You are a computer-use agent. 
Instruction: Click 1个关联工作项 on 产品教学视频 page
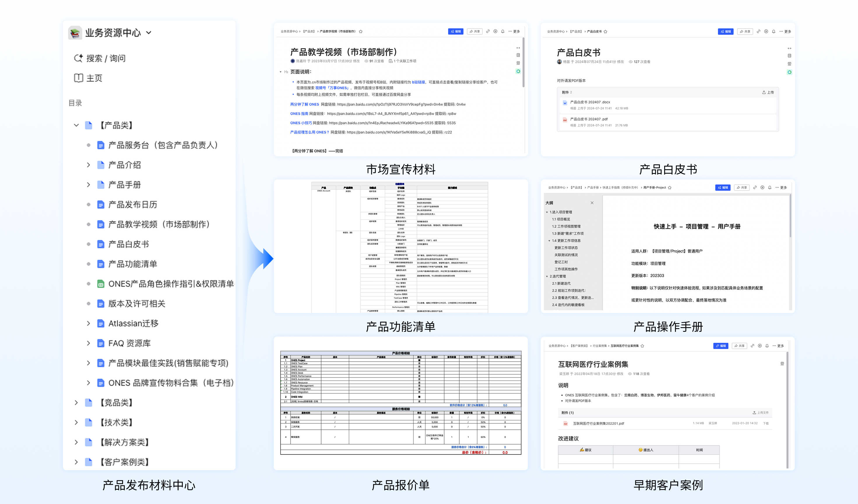click(402, 61)
